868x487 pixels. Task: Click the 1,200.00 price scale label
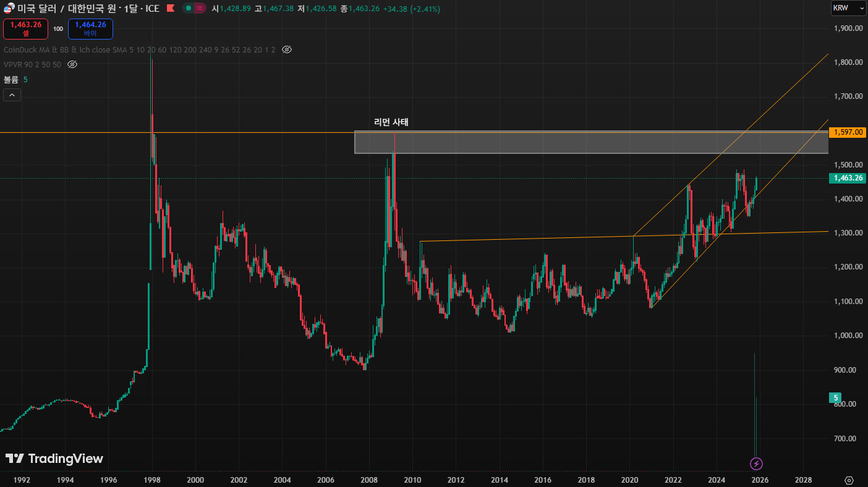pyautogui.click(x=848, y=267)
